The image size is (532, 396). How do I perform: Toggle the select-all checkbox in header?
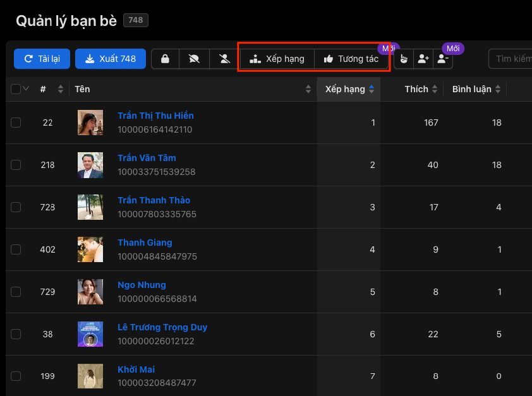point(16,89)
